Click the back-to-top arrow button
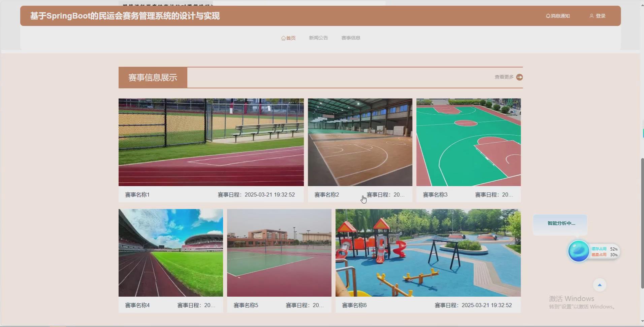This screenshot has height=327, width=644. point(599,285)
